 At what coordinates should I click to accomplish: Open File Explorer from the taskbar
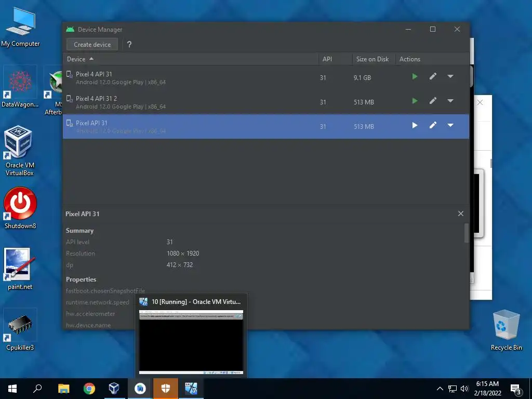(x=63, y=389)
